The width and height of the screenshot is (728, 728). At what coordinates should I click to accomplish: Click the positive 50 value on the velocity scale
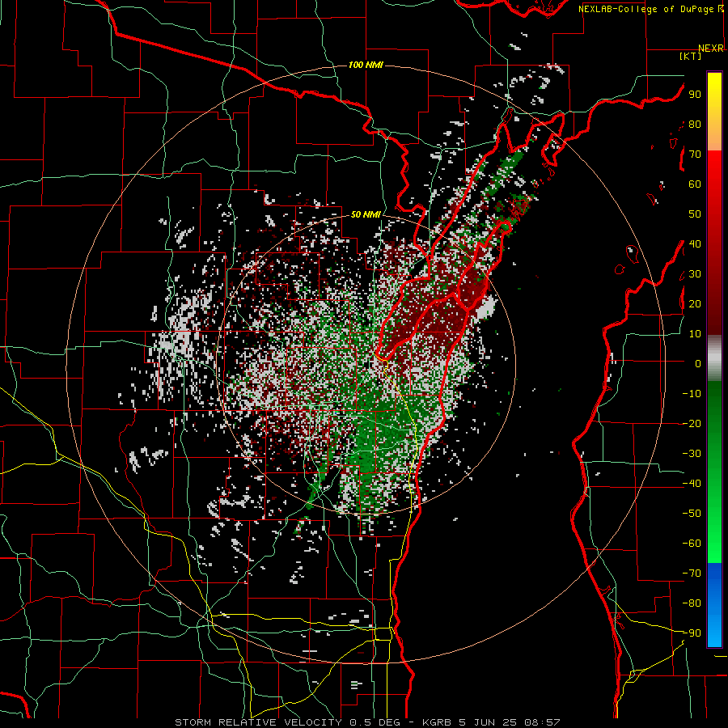pyautogui.click(x=695, y=214)
